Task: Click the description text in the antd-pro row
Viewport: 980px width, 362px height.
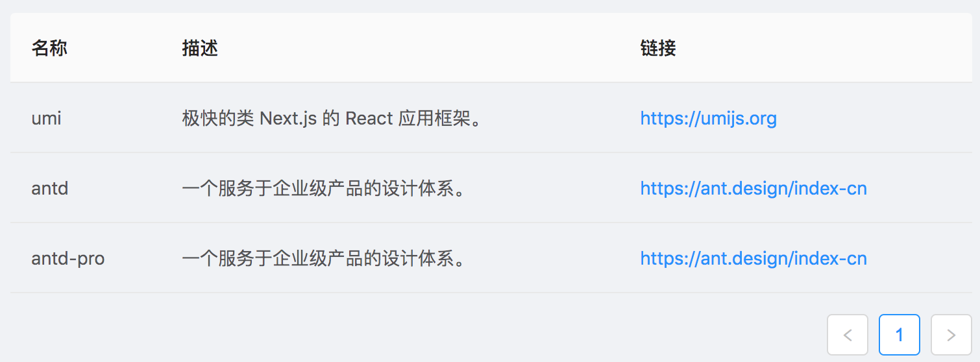Action: (x=323, y=258)
